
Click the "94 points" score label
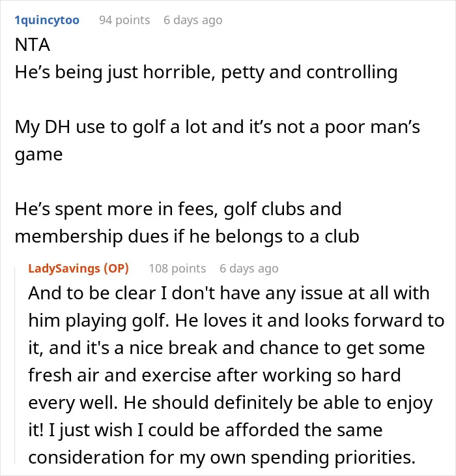pos(124,20)
